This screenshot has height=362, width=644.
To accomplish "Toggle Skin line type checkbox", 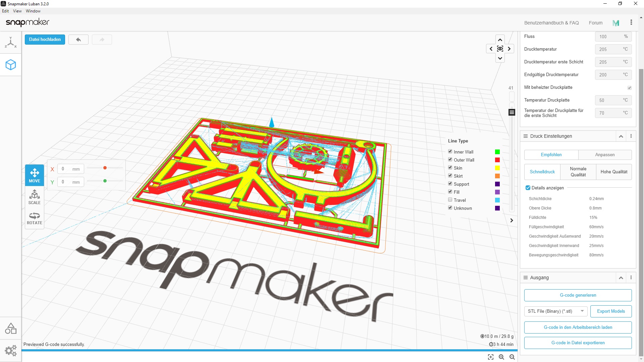I will (x=450, y=168).
